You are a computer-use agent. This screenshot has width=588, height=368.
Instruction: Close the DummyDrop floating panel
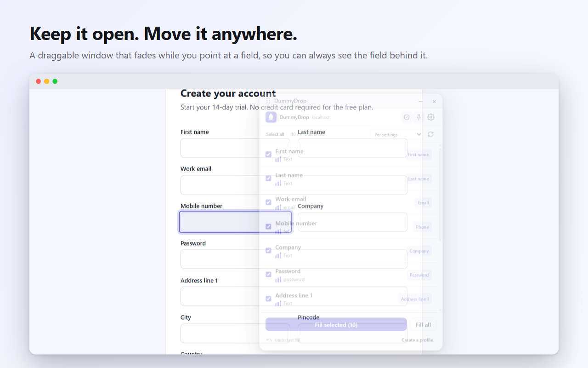point(434,101)
